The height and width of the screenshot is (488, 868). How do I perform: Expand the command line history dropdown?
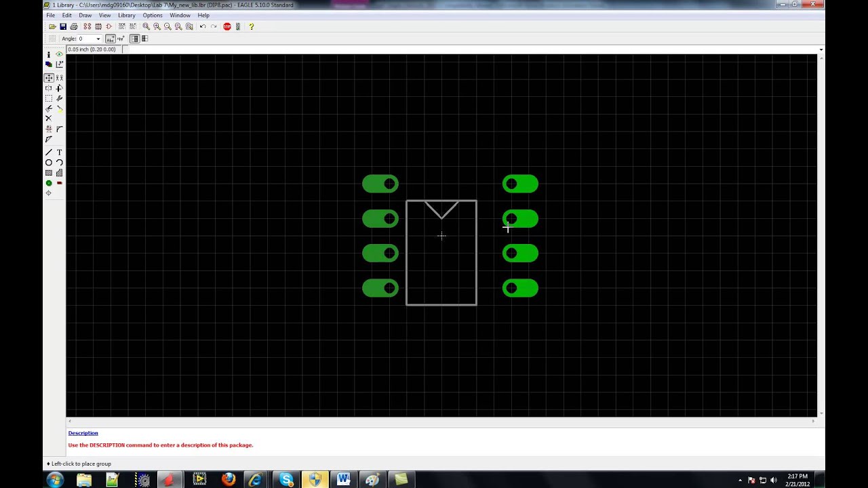[821, 49]
